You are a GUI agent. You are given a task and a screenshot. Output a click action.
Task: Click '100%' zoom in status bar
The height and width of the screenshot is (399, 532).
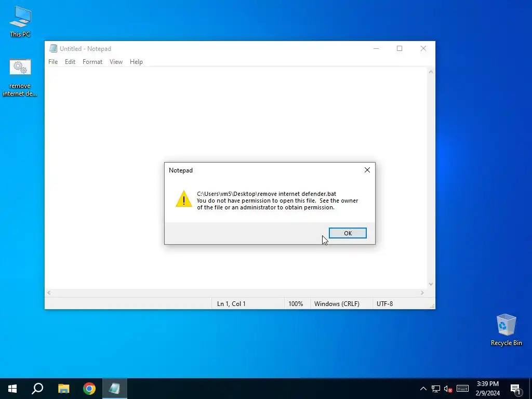point(296,303)
